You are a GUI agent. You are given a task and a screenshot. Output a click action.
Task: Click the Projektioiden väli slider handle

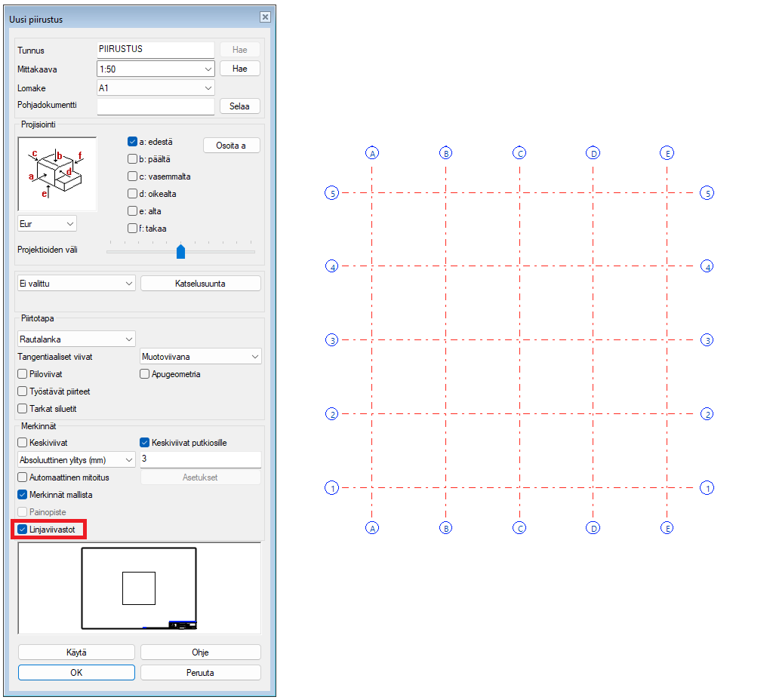180,251
